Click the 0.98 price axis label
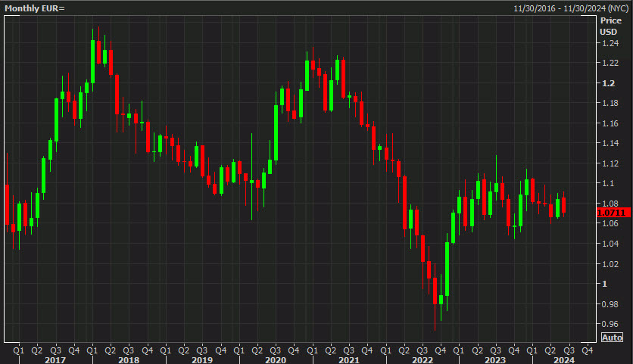This screenshot has width=633, height=364. 610,304
